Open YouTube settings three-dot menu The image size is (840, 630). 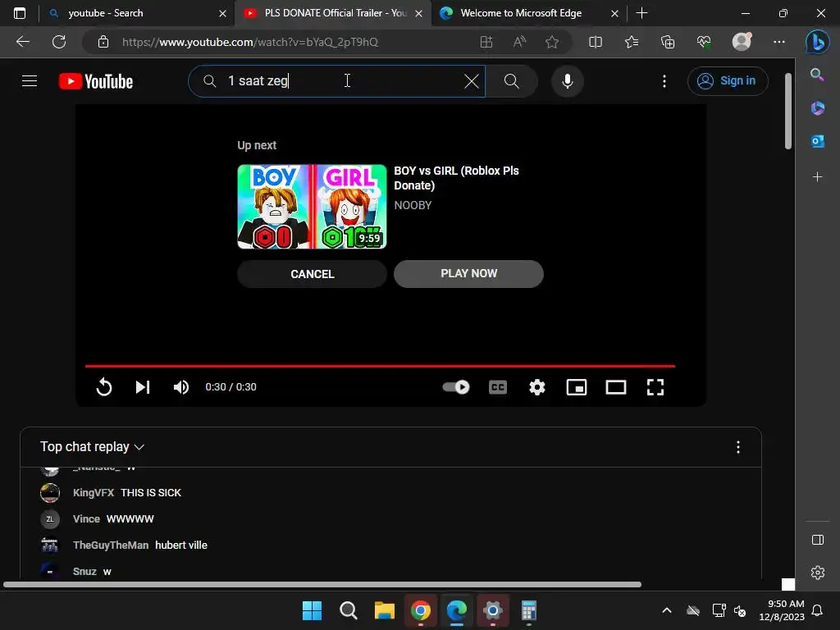point(664,81)
